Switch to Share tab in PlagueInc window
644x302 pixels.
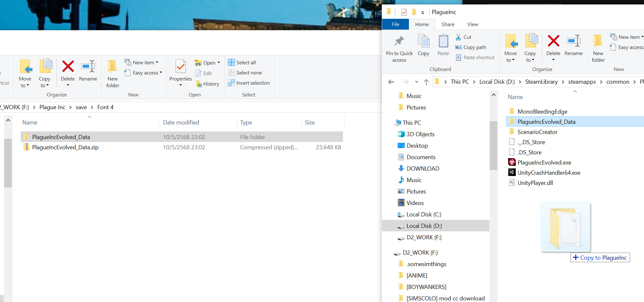(x=448, y=24)
